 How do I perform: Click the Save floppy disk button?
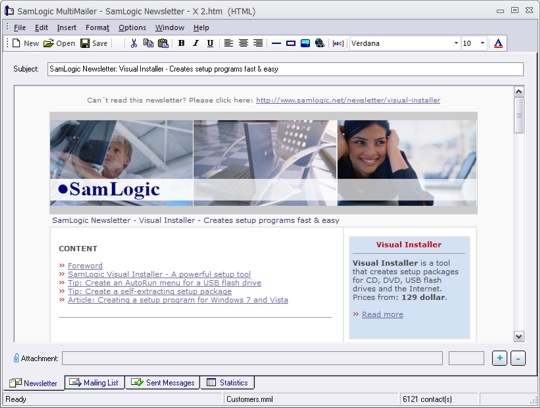[94, 43]
